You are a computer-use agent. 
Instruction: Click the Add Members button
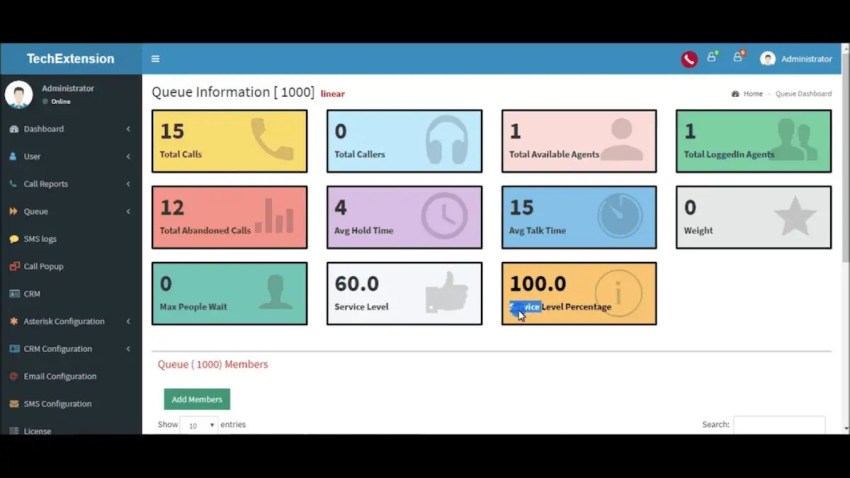[x=197, y=399]
